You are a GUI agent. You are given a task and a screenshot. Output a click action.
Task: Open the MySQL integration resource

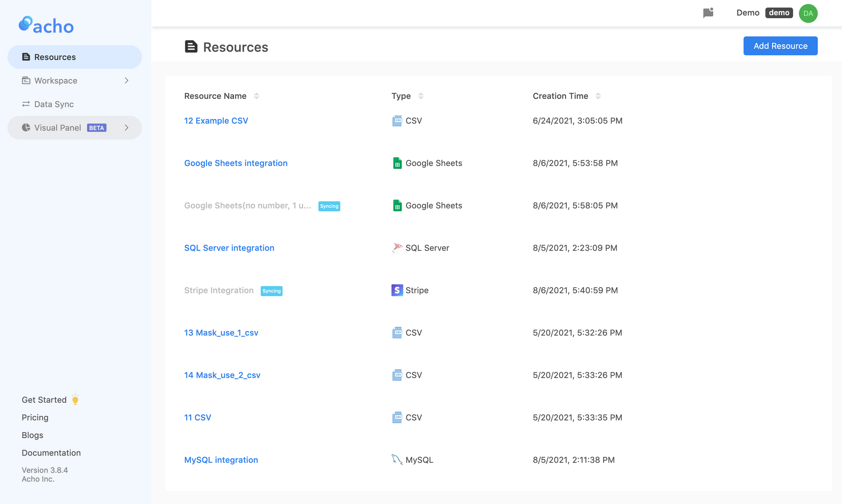pos(221,460)
